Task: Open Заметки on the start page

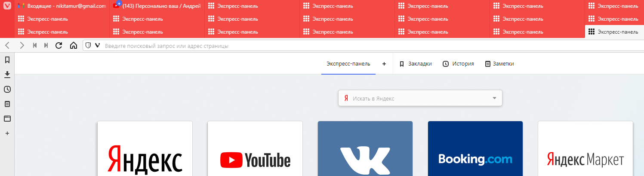Action: (499, 64)
